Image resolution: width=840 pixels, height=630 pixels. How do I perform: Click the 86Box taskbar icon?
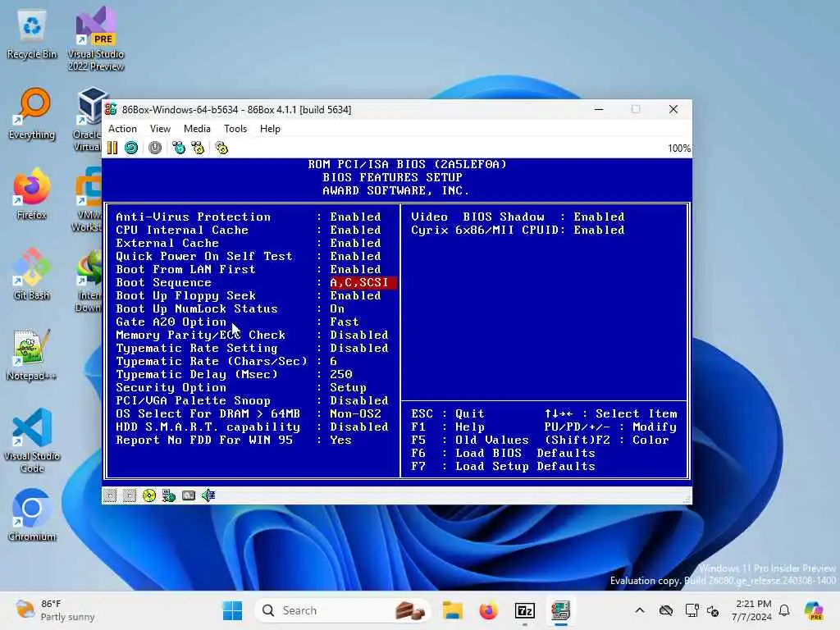point(561,610)
